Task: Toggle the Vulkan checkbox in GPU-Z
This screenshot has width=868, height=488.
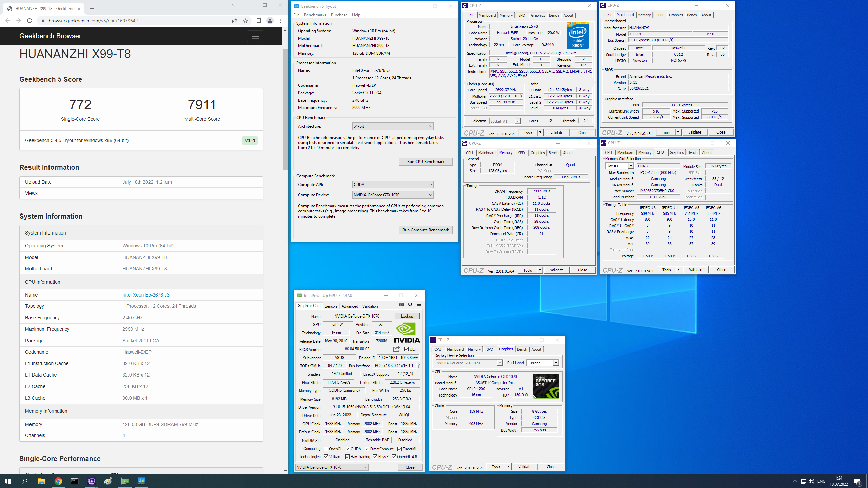Action: coord(326,456)
